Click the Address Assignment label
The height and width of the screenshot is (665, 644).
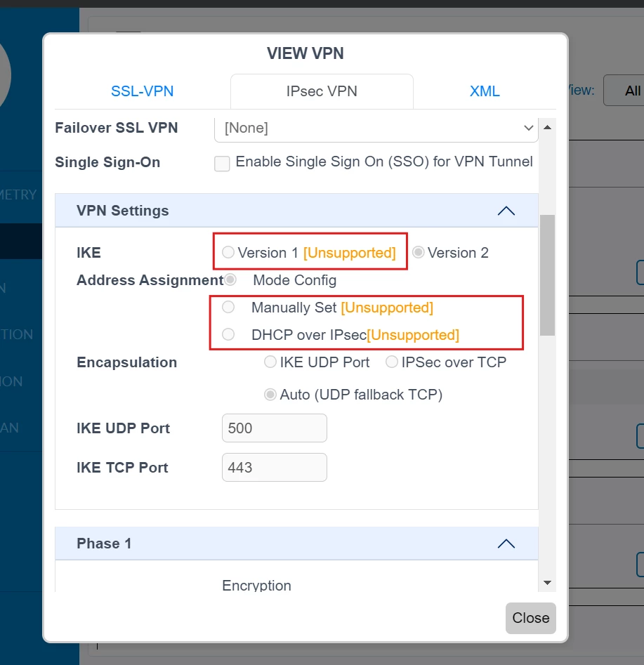[x=150, y=280]
